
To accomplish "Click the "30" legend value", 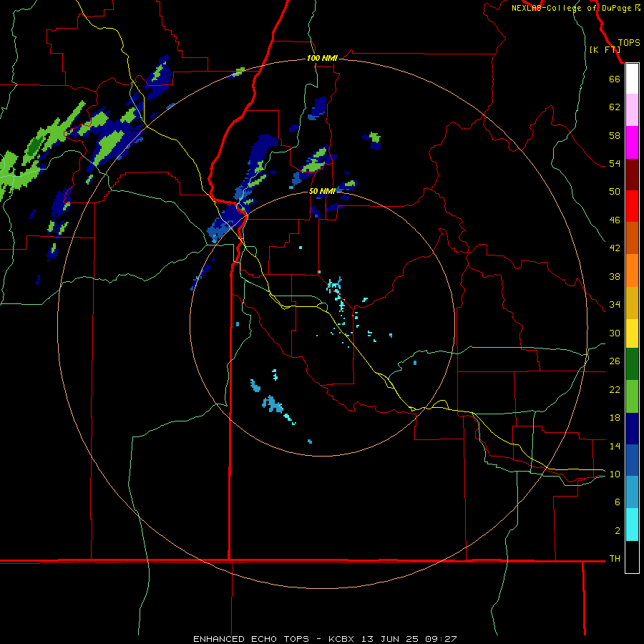I will (615, 333).
